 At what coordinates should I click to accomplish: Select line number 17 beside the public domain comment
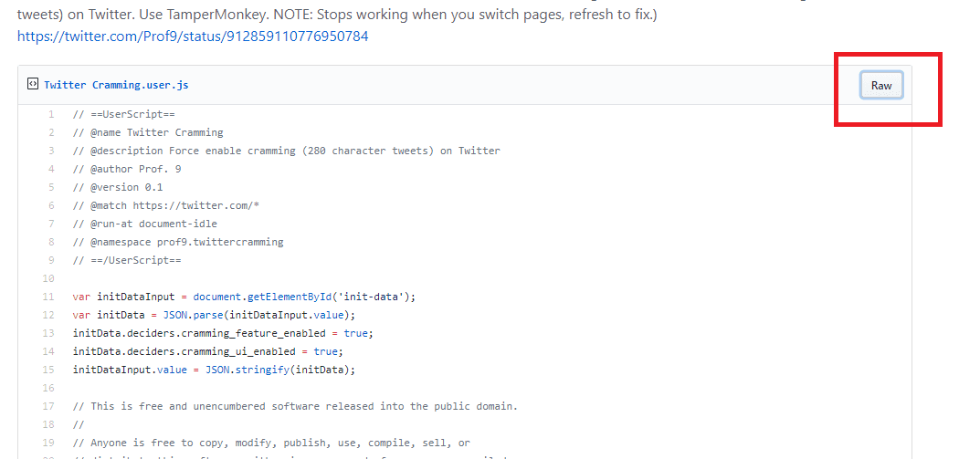coord(48,406)
